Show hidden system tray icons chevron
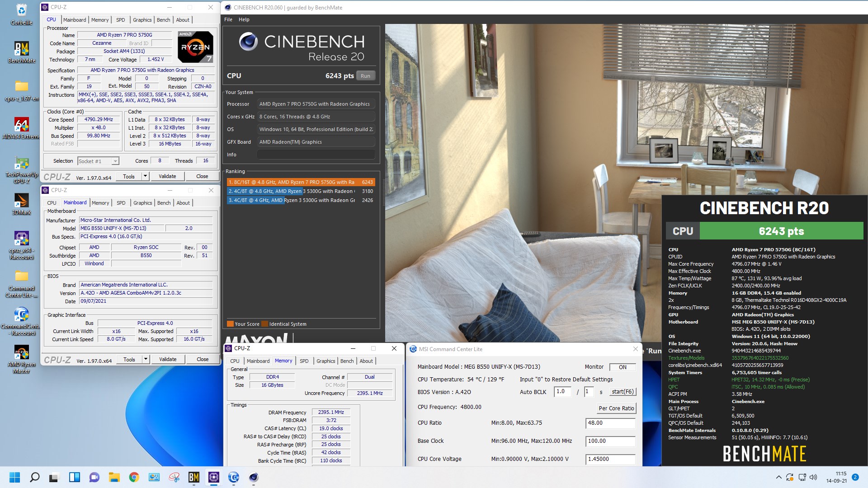Image resolution: width=868 pixels, height=488 pixels. [778, 477]
